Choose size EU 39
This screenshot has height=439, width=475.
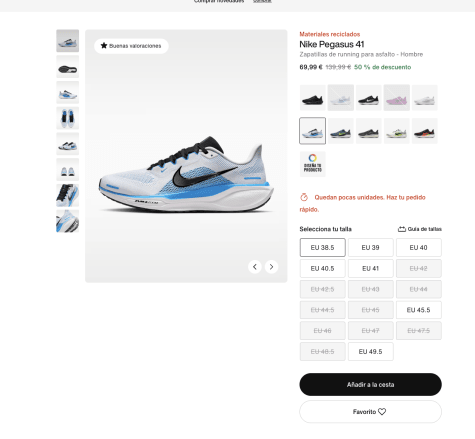click(370, 248)
